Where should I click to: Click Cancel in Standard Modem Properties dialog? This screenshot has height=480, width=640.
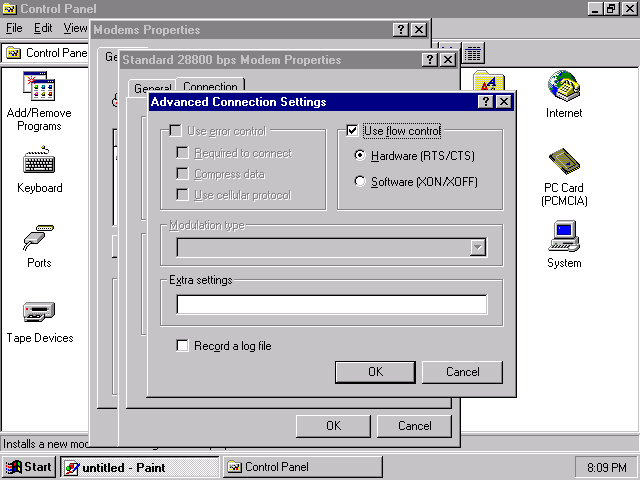414,426
